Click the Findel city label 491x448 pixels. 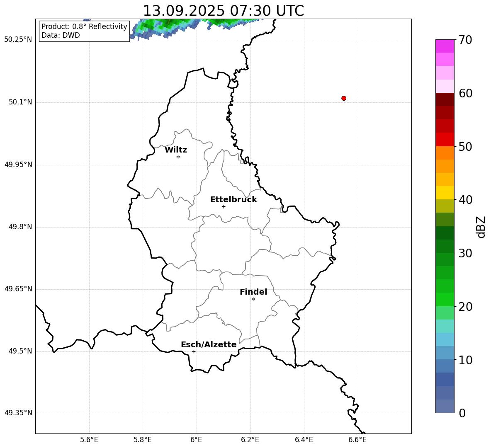(x=253, y=292)
